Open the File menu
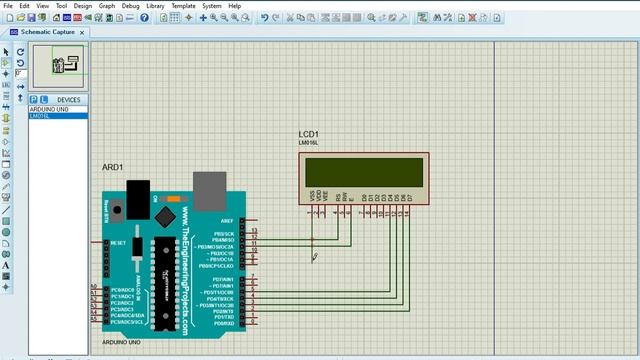Viewport: 640px width, 360px height. 8,6
